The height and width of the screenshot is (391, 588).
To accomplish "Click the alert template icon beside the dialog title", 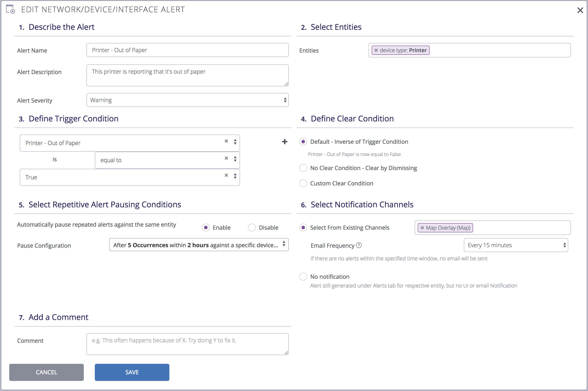I will [10, 9].
